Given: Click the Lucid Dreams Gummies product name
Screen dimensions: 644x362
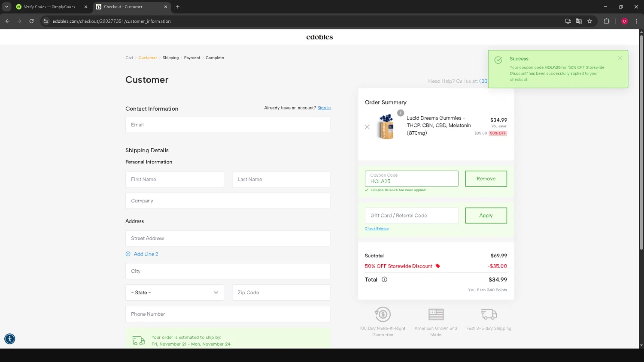Looking at the screenshot, I should pos(439,125).
